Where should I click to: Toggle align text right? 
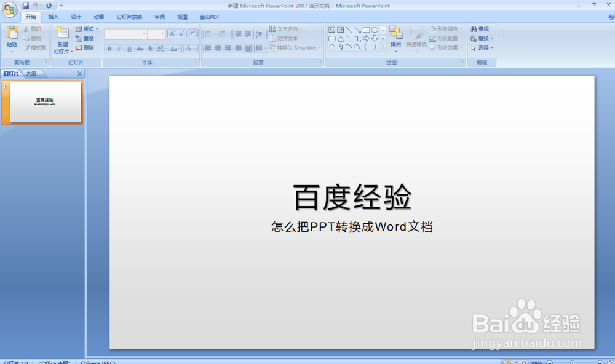228,48
